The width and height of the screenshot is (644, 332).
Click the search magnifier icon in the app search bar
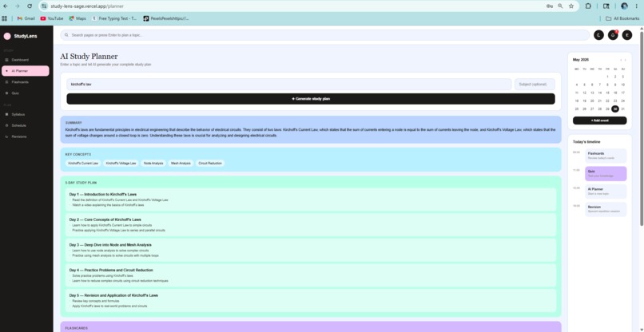(66, 35)
